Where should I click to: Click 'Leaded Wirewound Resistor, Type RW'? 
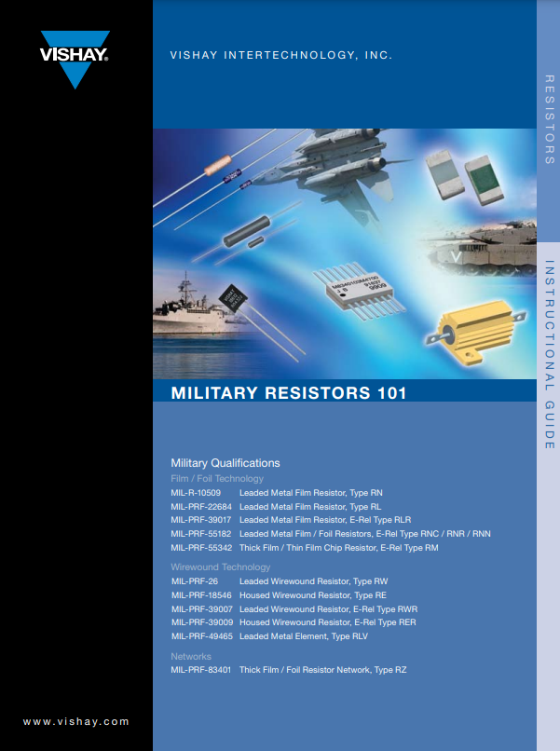click(314, 581)
